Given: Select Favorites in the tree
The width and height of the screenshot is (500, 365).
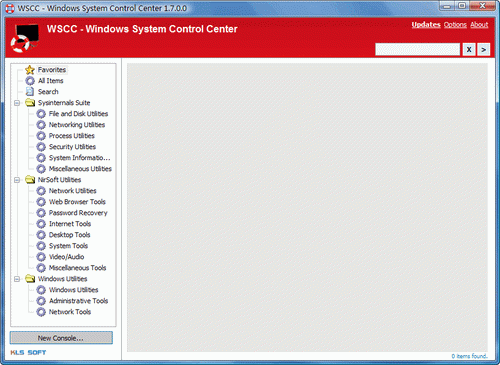Looking at the screenshot, I should tap(52, 70).
